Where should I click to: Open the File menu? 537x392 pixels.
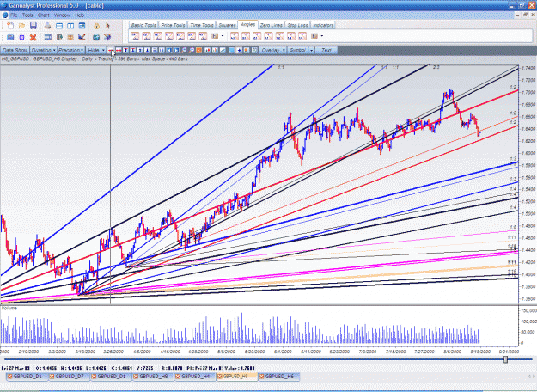click(14, 15)
